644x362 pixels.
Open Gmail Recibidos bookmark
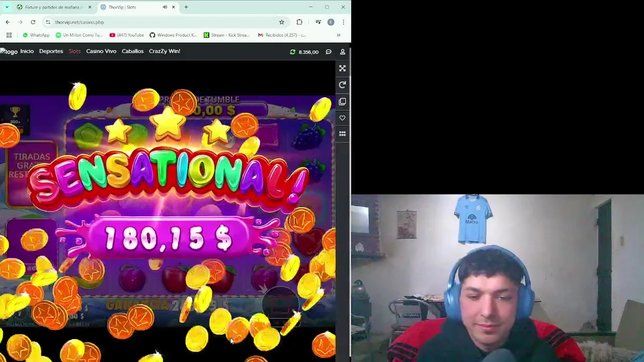coord(282,35)
